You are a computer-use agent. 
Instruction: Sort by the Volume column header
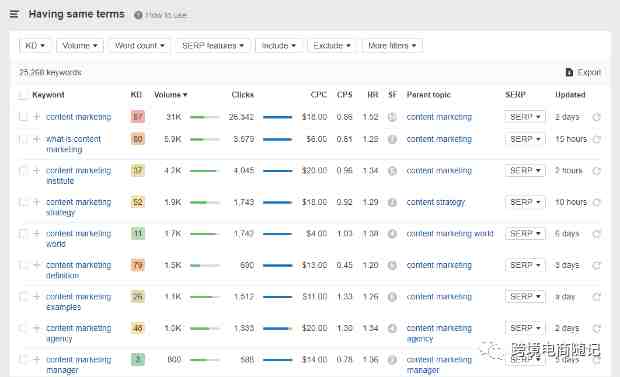[170, 95]
